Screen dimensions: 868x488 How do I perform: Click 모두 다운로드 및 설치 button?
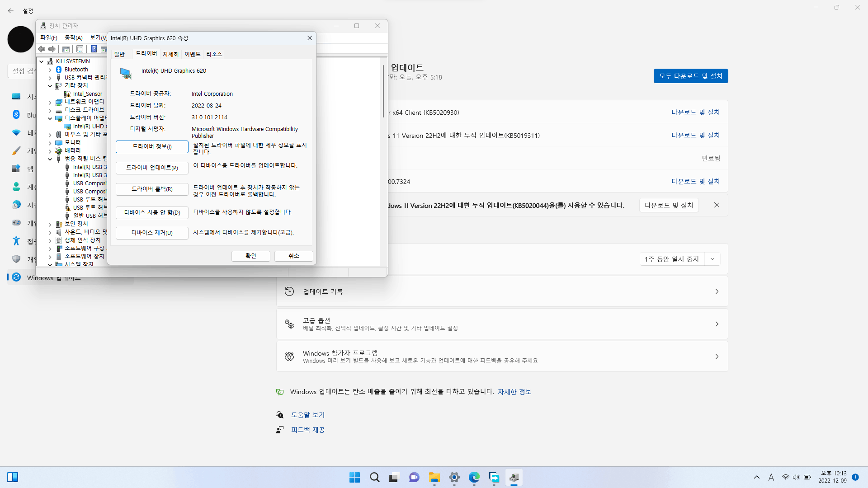point(690,76)
